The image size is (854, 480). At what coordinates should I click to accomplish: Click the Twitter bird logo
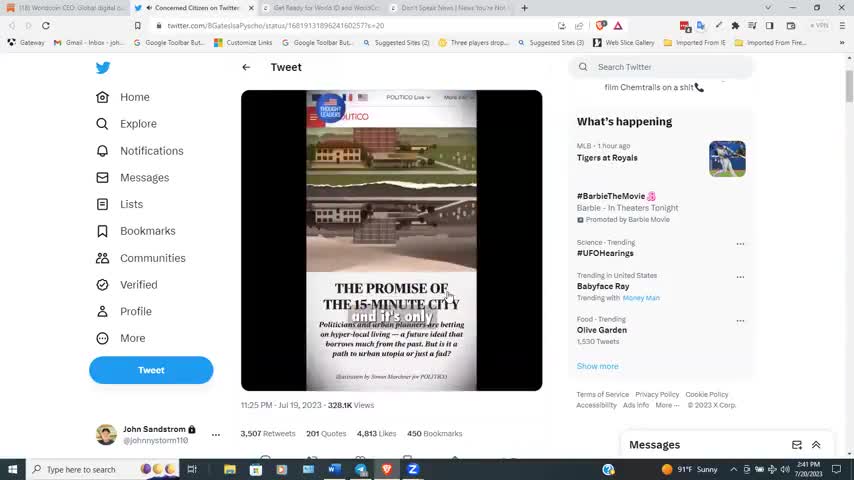pyautogui.click(x=103, y=68)
